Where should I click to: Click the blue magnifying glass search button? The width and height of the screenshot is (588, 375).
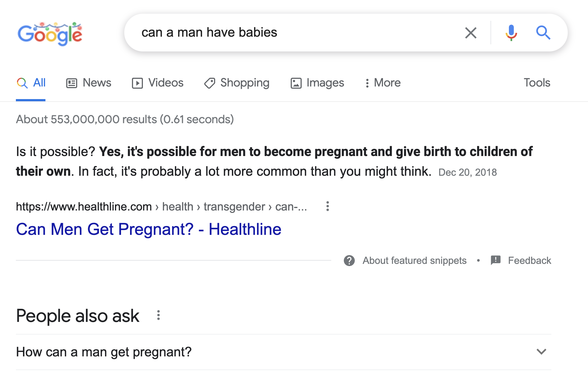pyautogui.click(x=543, y=33)
